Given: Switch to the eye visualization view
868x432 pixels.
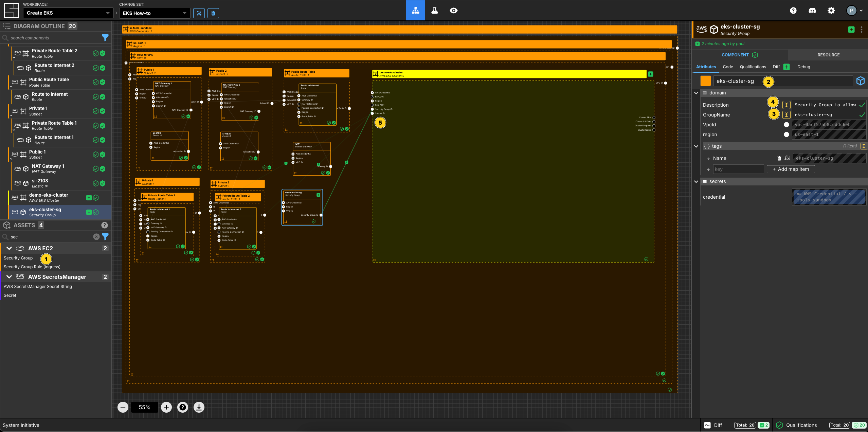Looking at the screenshot, I should pyautogui.click(x=453, y=11).
